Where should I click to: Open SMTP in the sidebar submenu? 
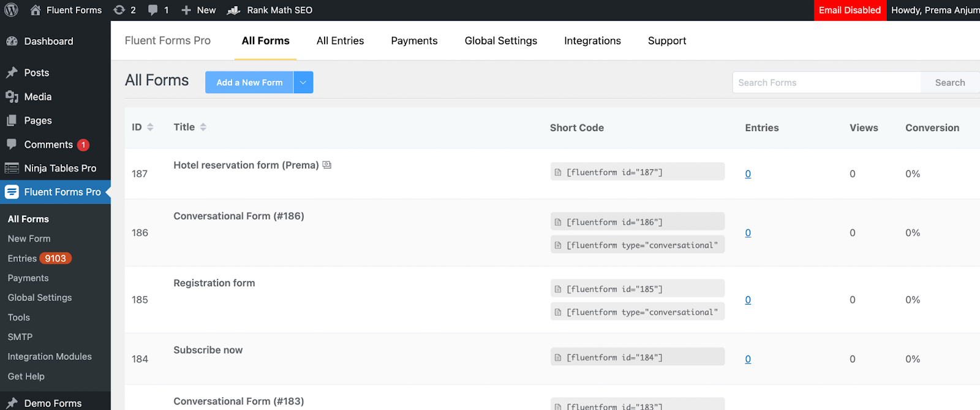point(20,337)
